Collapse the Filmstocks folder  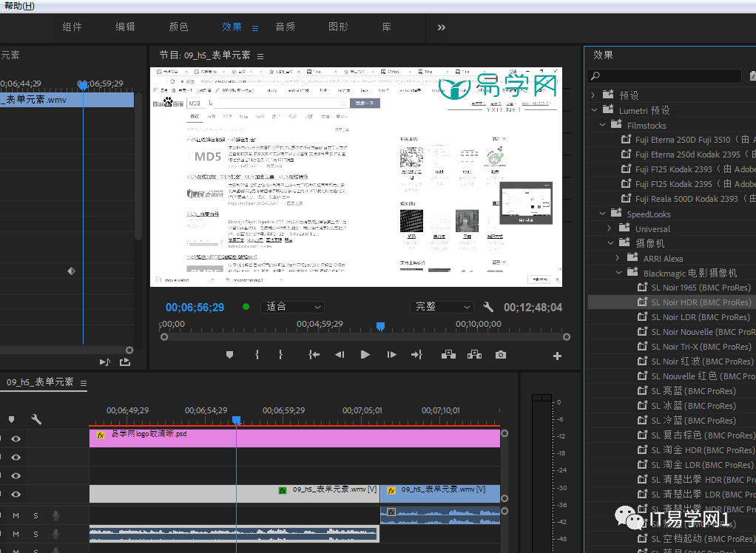604,125
